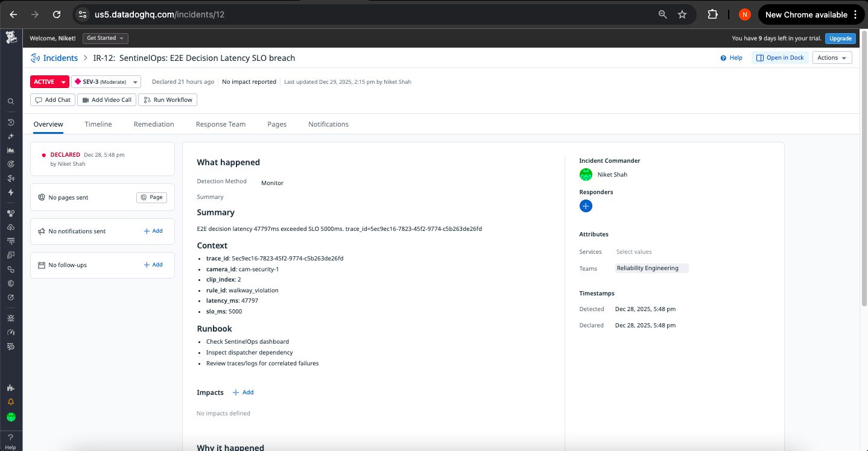The image size is (868, 451).
Task: Click the Add Video Call button
Action: (x=107, y=100)
